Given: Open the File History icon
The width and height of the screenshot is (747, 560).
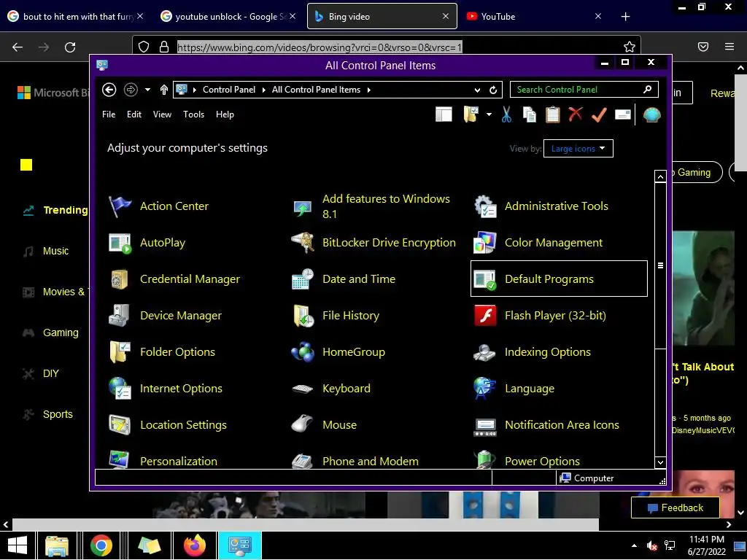Looking at the screenshot, I should 303,316.
